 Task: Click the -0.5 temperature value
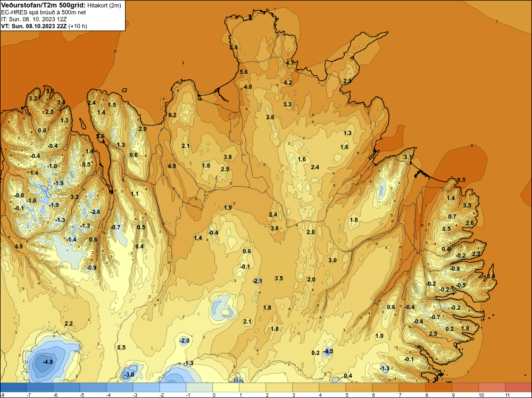(461, 285)
